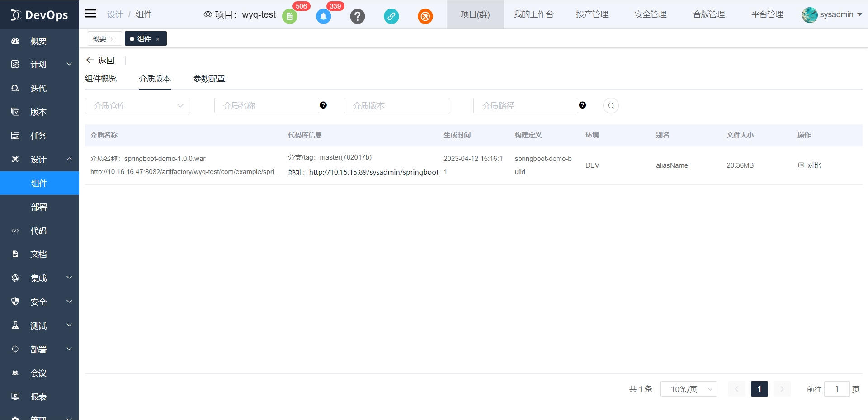
Task: Click help icon beside 介质名称 field
Action: [x=323, y=105]
